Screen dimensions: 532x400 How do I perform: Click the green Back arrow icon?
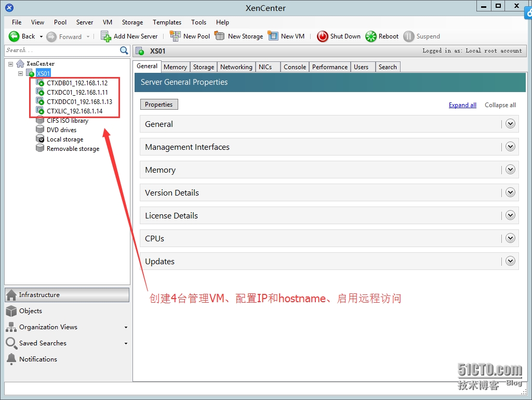click(x=14, y=37)
